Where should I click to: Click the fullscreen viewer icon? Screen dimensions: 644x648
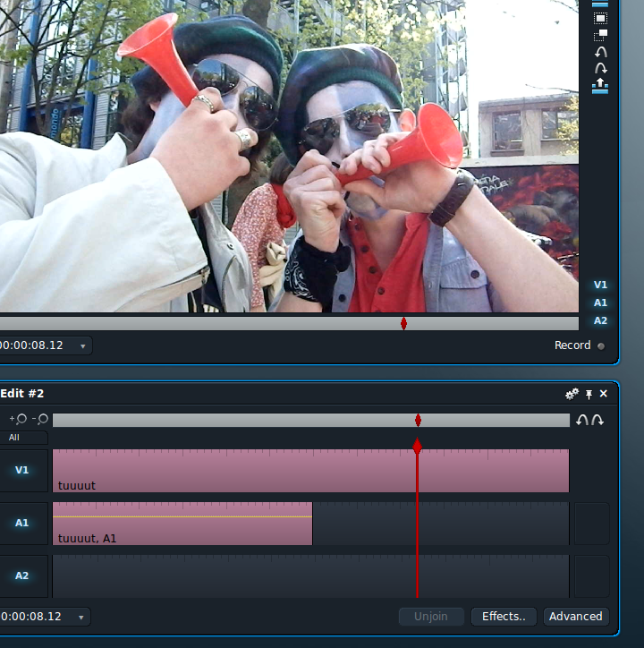point(600,18)
